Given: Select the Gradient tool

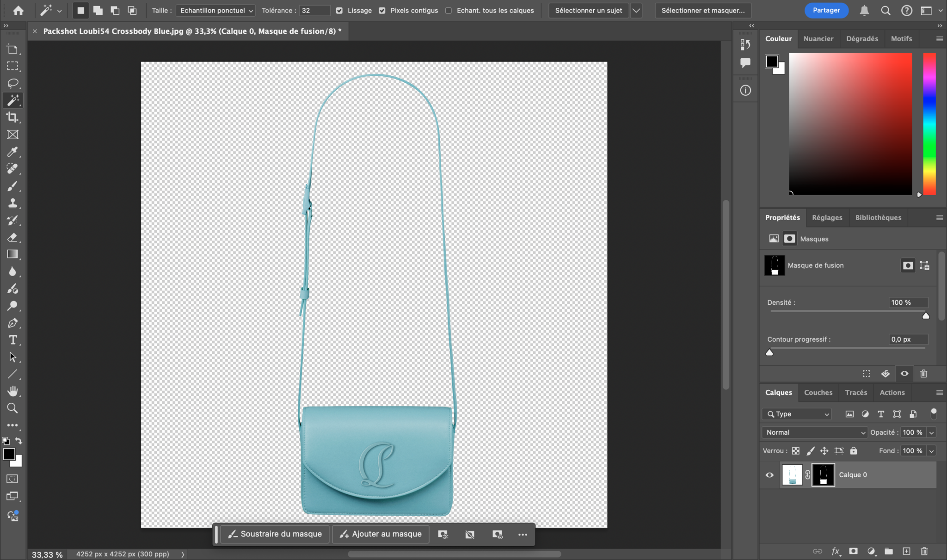Looking at the screenshot, I should point(12,254).
